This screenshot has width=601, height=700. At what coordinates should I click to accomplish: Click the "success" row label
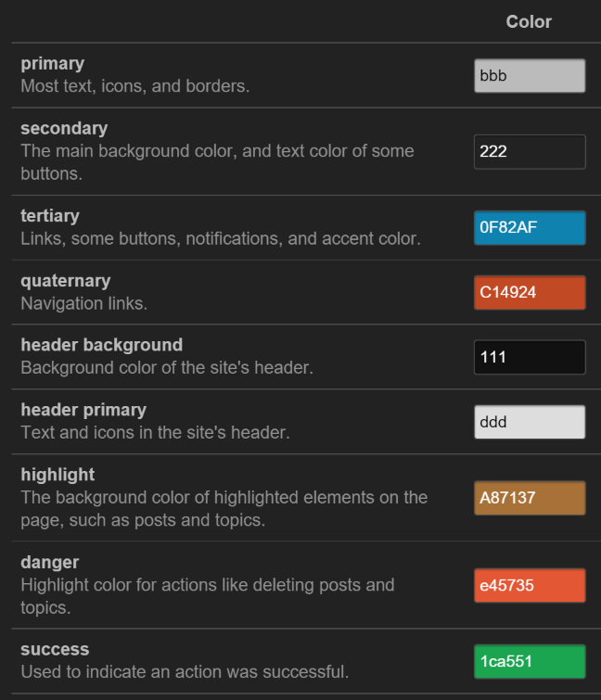click(55, 649)
